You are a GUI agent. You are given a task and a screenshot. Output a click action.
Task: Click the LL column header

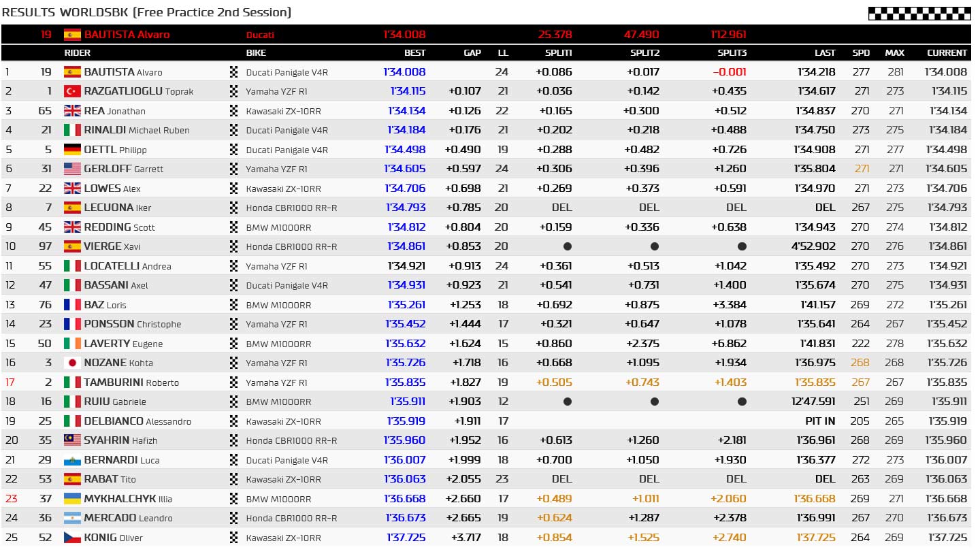[503, 52]
